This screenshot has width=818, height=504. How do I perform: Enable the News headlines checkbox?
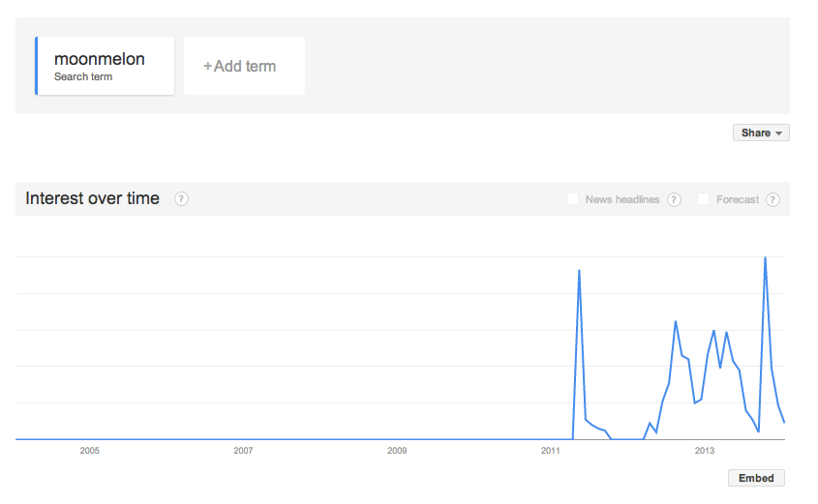click(573, 199)
